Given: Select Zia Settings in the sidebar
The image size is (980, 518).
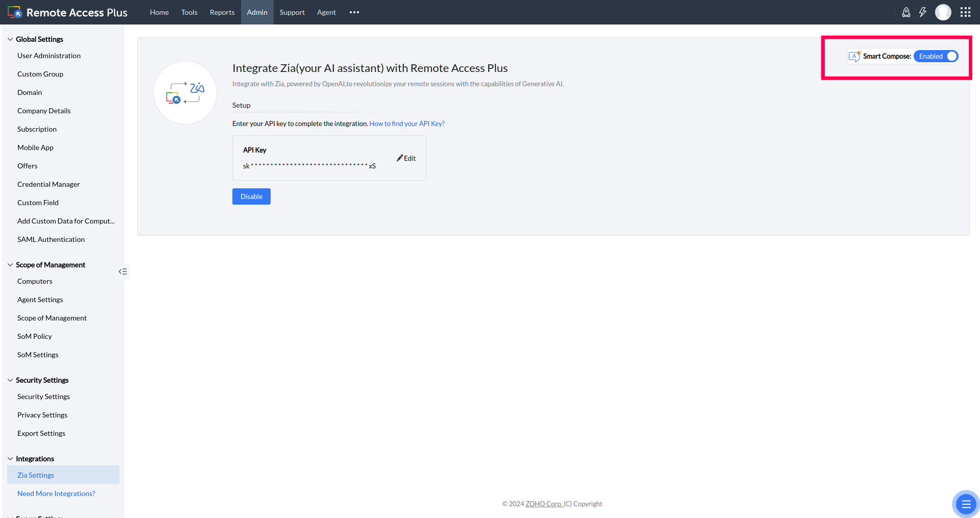Looking at the screenshot, I should 35,475.
